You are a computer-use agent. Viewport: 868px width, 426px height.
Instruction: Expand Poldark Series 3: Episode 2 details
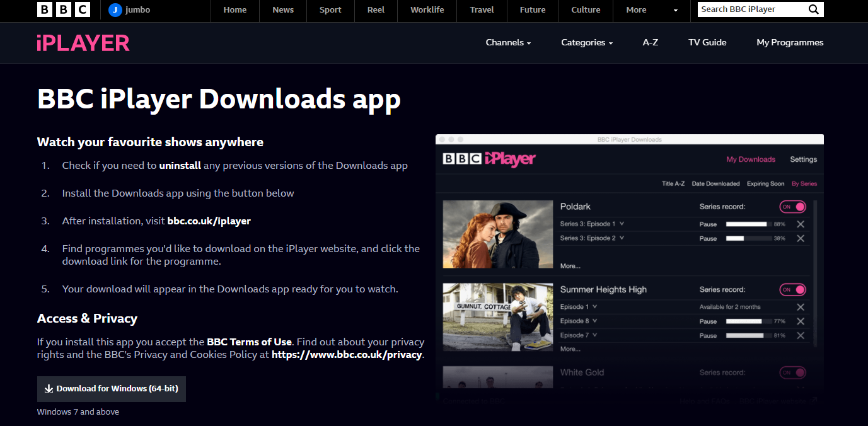(622, 238)
